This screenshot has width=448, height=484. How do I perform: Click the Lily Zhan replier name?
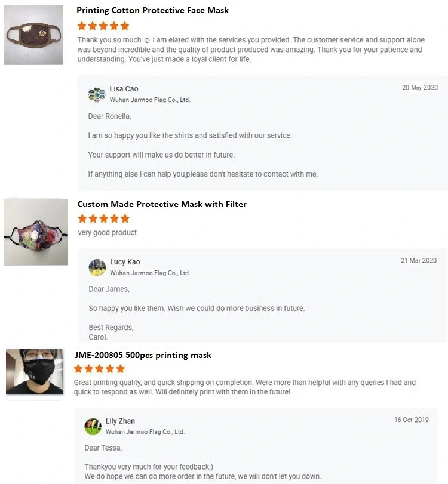[x=120, y=421]
